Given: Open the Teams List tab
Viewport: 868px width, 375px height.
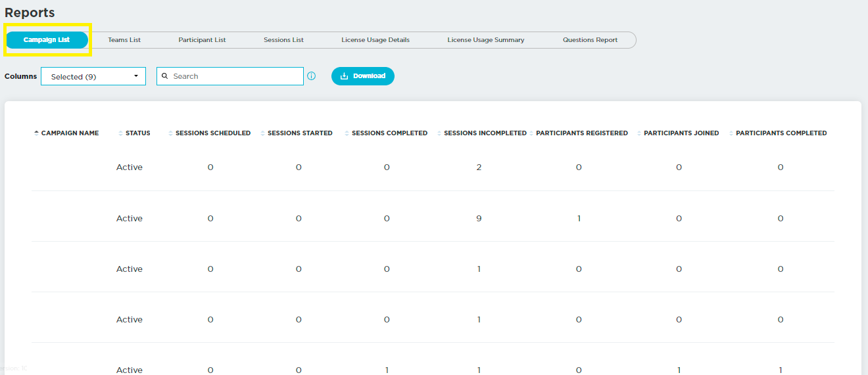Looking at the screenshot, I should [124, 40].
